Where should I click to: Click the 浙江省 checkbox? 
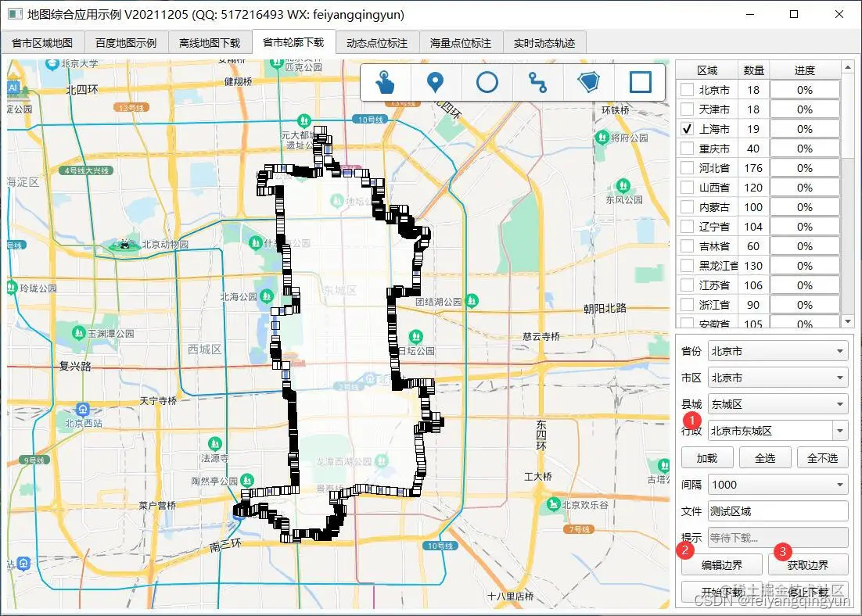click(688, 304)
